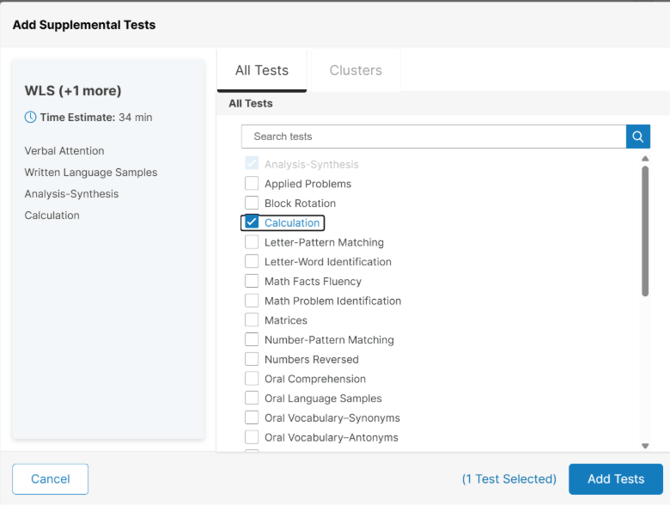The image size is (670, 505).
Task: Click the magnifying glass search icon
Action: (x=638, y=137)
